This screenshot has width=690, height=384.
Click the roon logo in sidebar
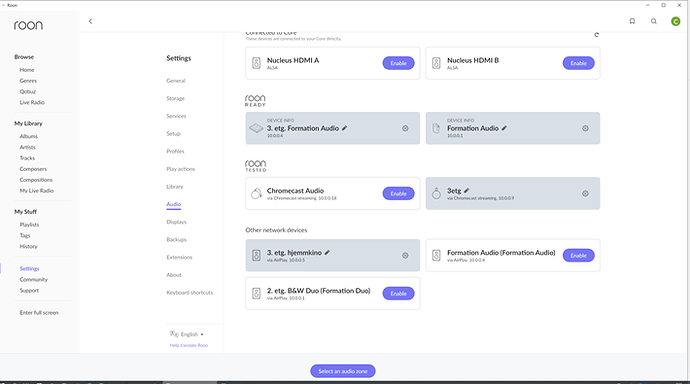[x=28, y=25]
